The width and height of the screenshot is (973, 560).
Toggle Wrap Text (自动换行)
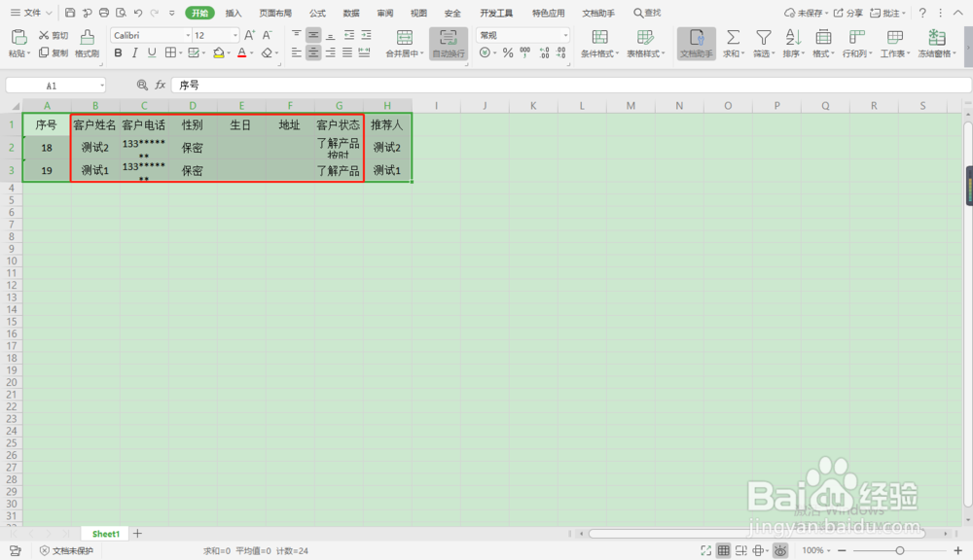[448, 44]
